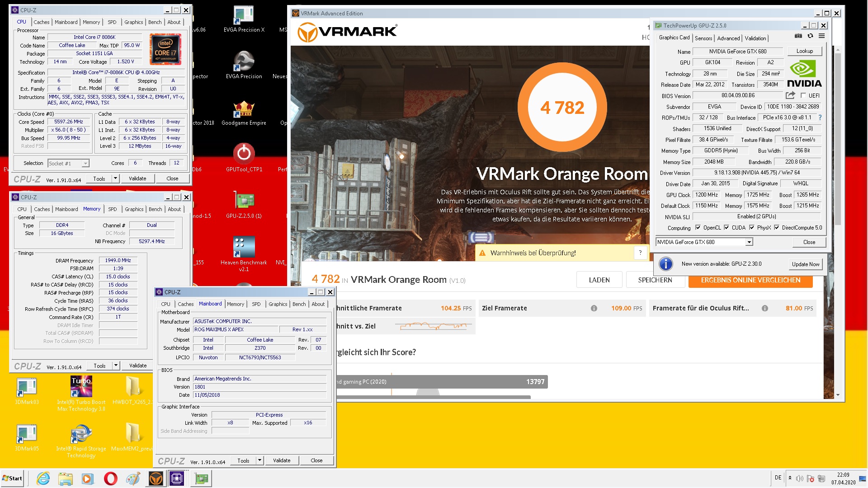The width and height of the screenshot is (868, 488).
Task: Toggle the DirectCompute 5.0 checkbox
Action: (x=777, y=228)
